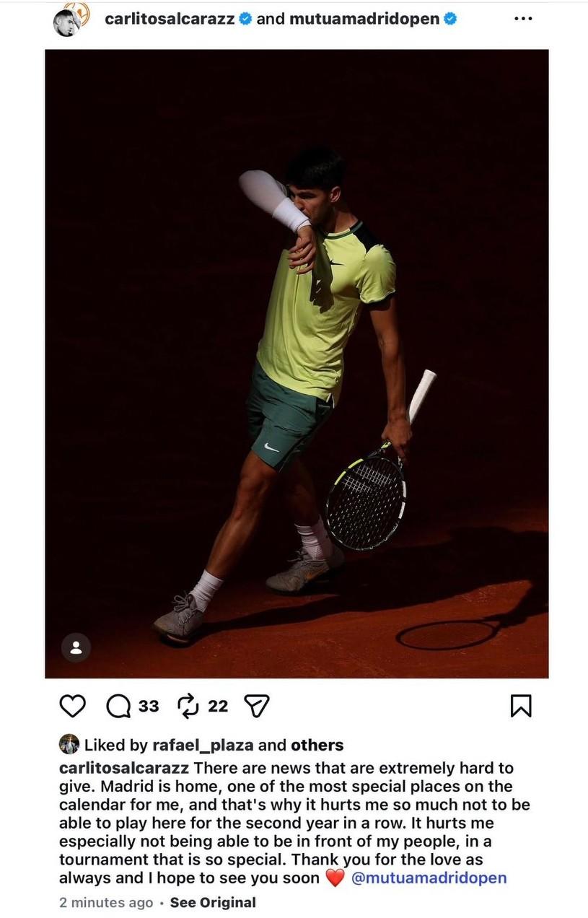Screen dimensions: 588x918
Task: Tap the repost arrows icon
Action: (x=188, y=706)
